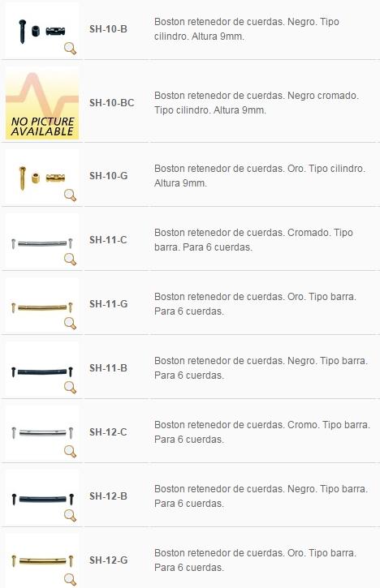The height and width of the screenshot is (588, 380).
Task: Select the SH-10-BC no picture placeholder
Action: pyautogui.click(x=42, y=103)
